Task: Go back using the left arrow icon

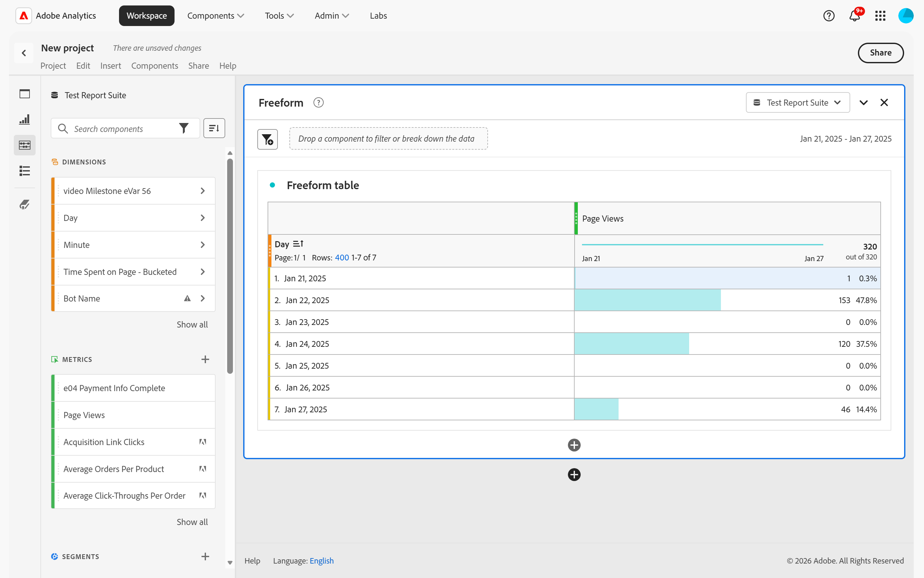Action: 24,53
